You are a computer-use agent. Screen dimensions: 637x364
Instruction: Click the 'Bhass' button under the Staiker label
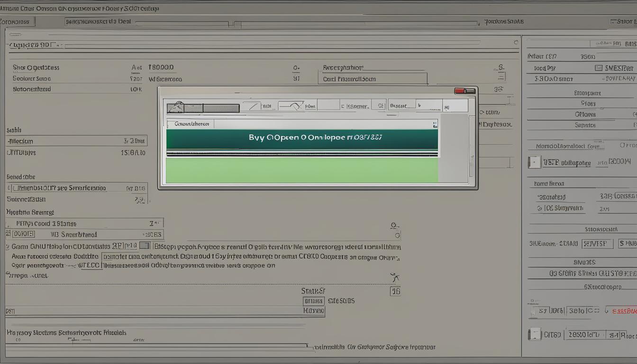(313, 301)
